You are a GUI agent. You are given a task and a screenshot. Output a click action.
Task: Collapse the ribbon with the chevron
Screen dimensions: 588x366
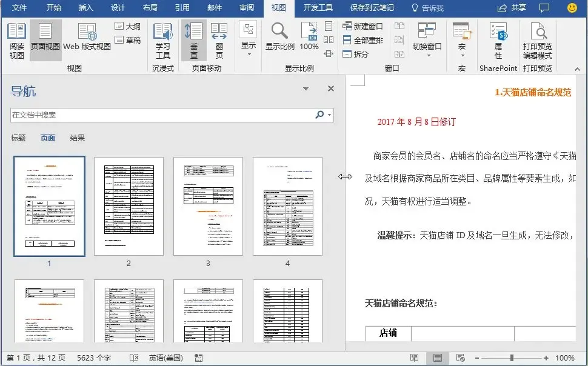[577, 68]
